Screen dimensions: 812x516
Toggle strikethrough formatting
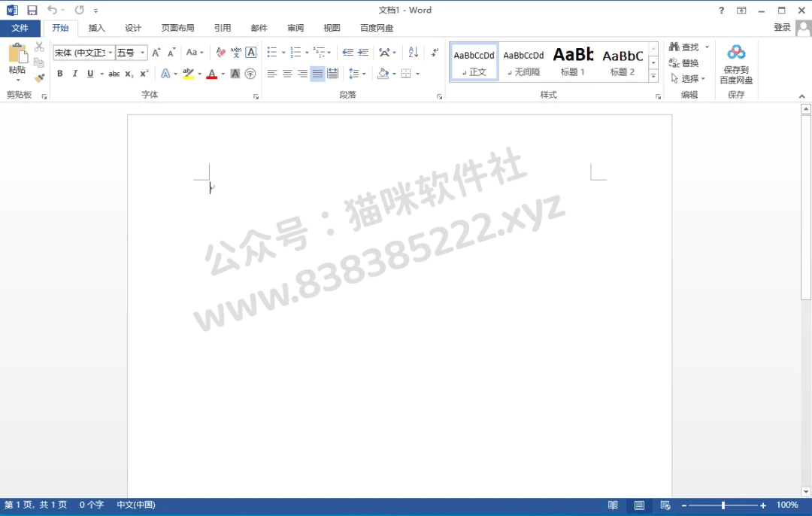click(114, 74)
